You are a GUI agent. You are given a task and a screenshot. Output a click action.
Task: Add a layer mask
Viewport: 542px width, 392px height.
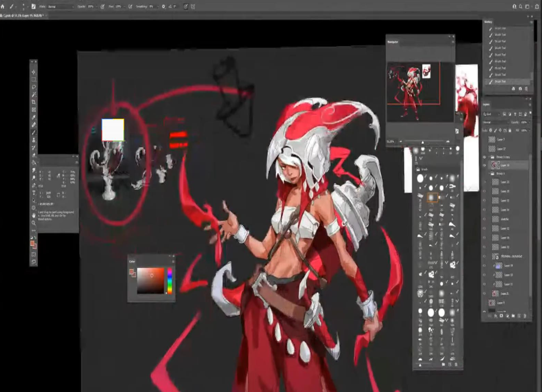pyautogui.click(x=501, y=316)
